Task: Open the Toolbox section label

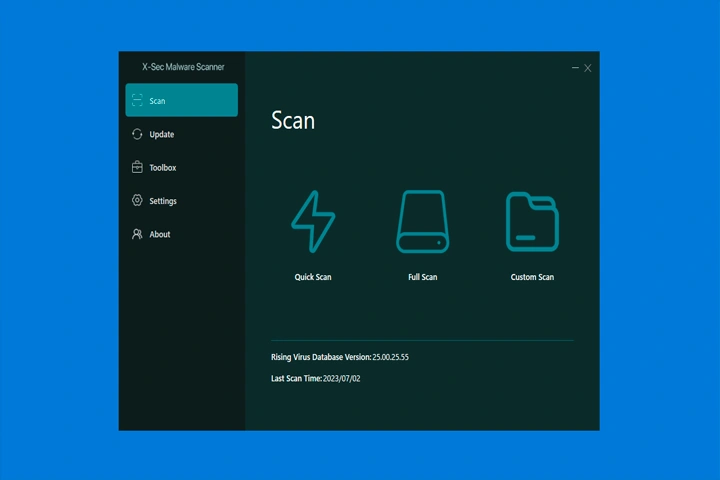Action: tap(163, 168)
